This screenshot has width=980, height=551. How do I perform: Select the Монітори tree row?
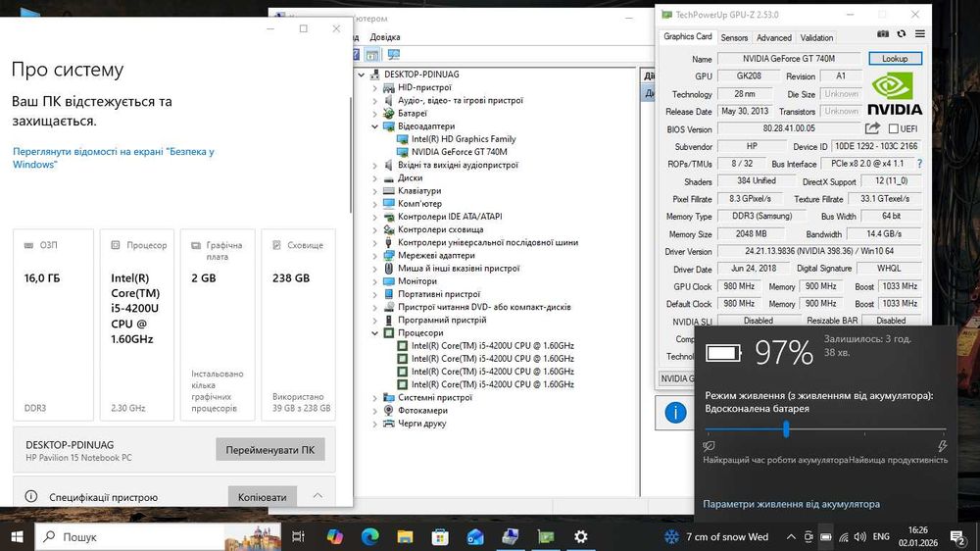(x=416, y=280)
